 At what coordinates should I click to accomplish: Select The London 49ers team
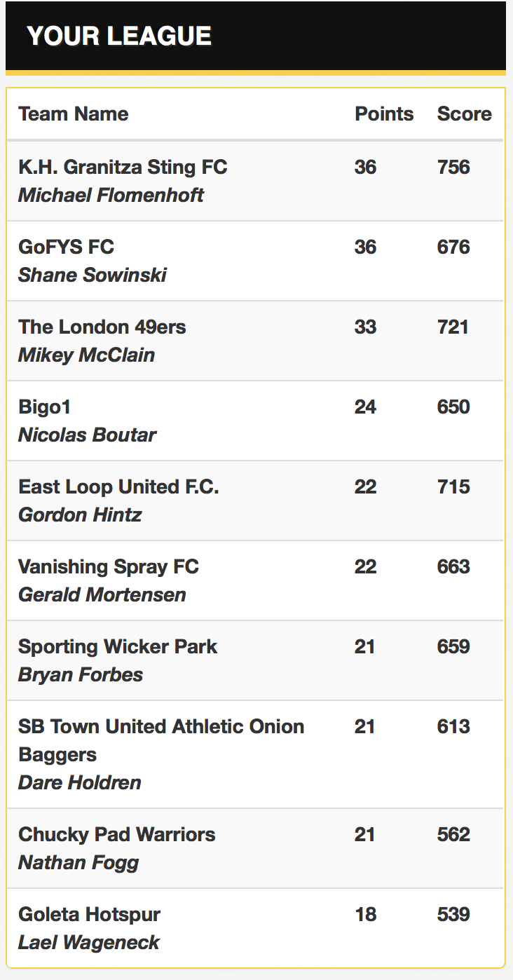point(102,327)
